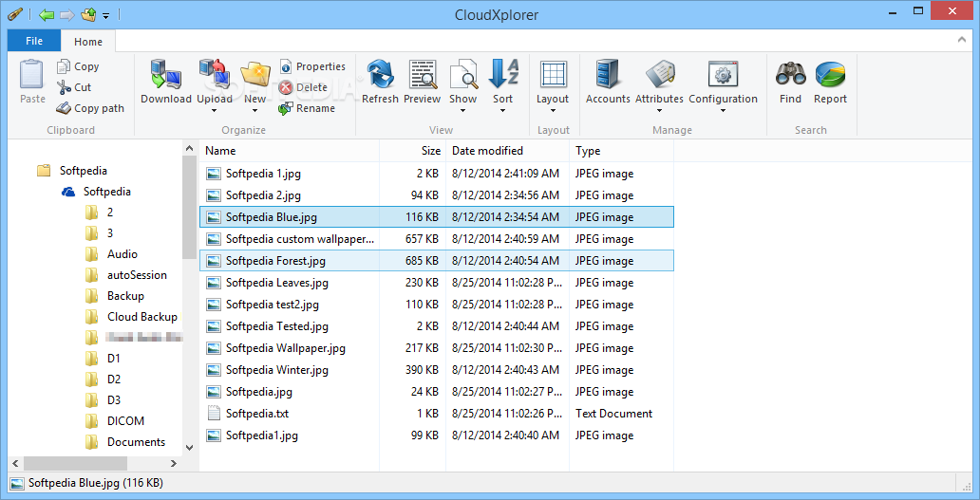Click the Attributes tag icon
980x500 pixels.
[659, 74]
